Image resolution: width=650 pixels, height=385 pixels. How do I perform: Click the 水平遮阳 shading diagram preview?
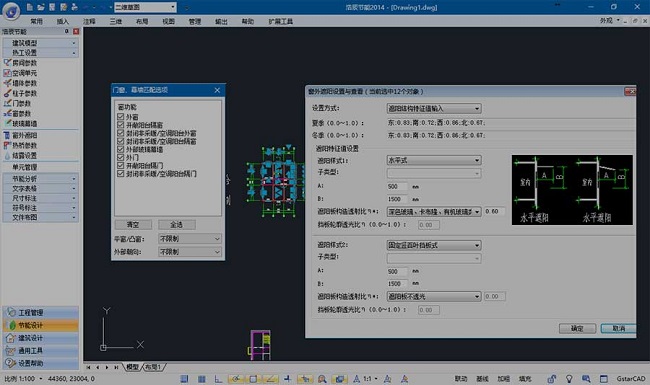[x=572, y=190]
